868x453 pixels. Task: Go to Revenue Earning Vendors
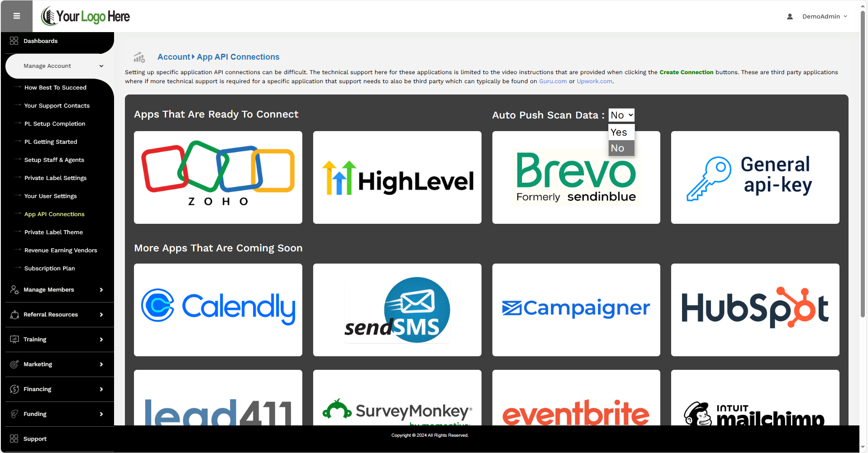tap(61, 250)
